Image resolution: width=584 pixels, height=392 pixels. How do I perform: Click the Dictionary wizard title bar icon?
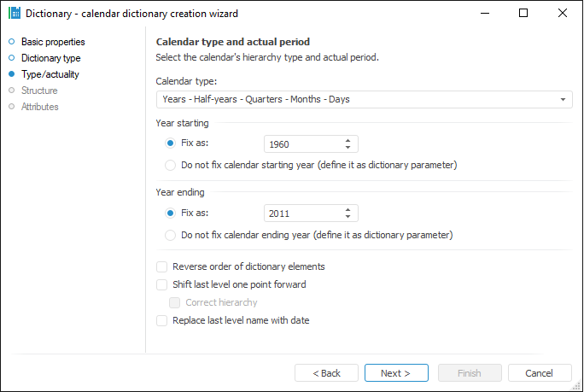coord(15,14)
